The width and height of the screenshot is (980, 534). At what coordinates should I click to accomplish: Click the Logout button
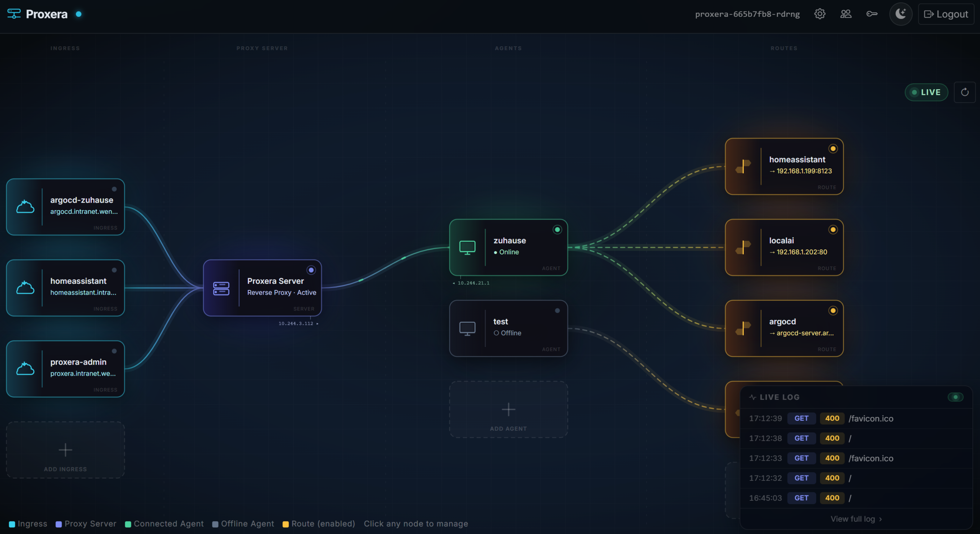click(946, 14)
